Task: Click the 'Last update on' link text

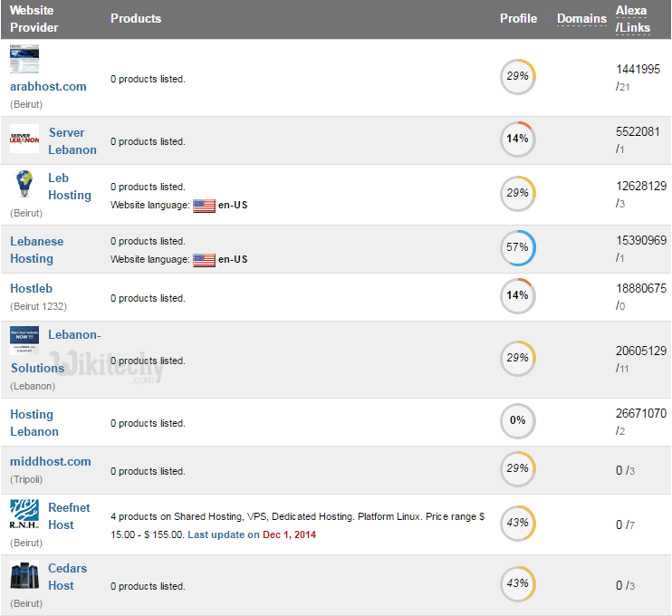Action: click(224, 534)
